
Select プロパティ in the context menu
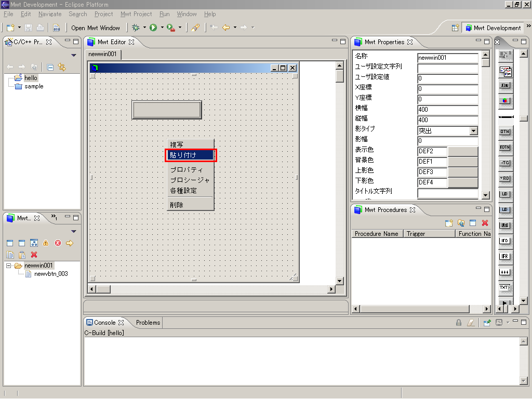point(190,170)
